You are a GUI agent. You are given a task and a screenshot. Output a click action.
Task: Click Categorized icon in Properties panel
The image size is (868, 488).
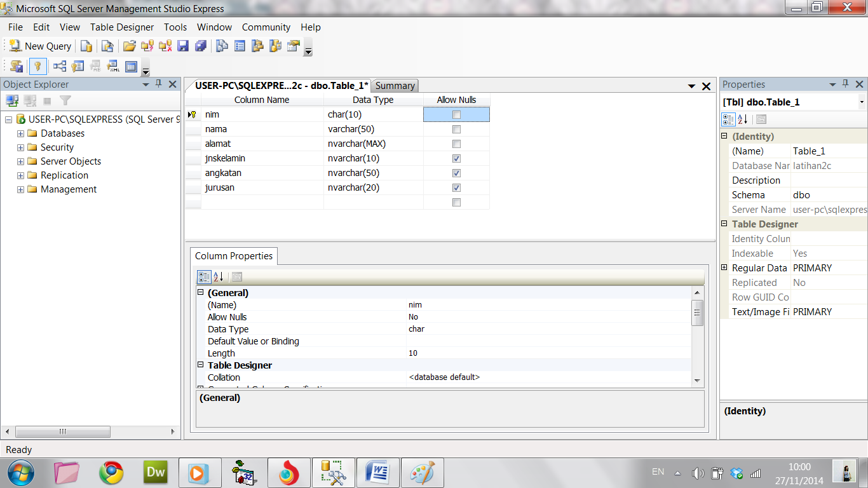pos(728,119)
